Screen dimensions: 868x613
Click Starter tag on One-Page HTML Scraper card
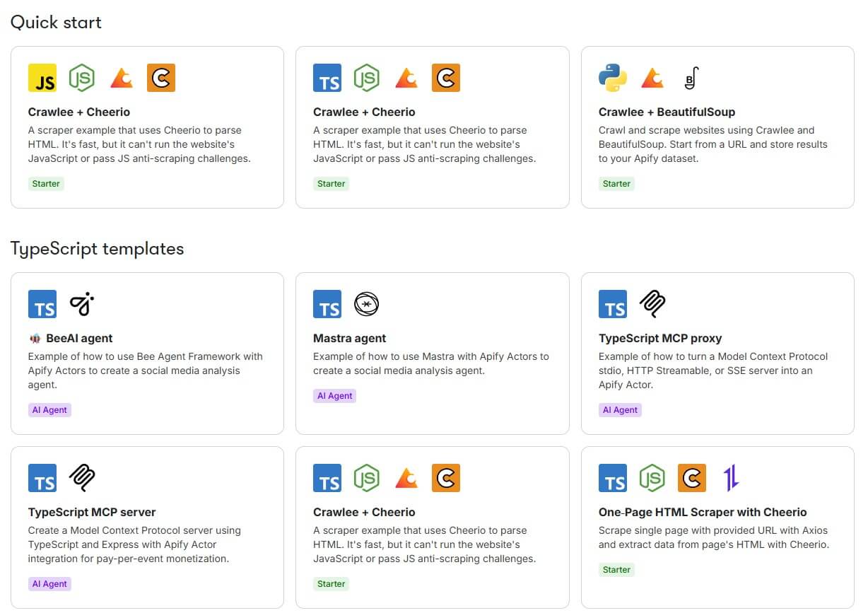tap(616, 570)
